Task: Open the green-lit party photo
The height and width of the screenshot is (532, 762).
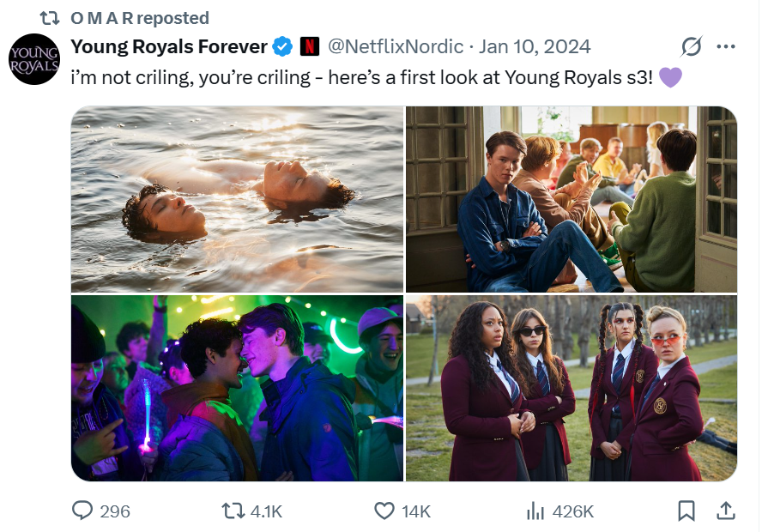Action: 237,388
